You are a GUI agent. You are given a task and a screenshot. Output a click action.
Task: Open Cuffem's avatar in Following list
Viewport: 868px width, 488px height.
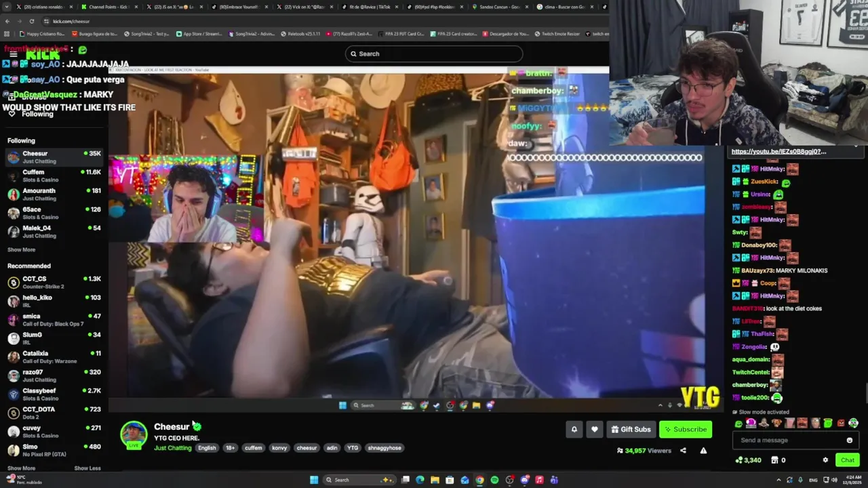click(x=14, y=176)
